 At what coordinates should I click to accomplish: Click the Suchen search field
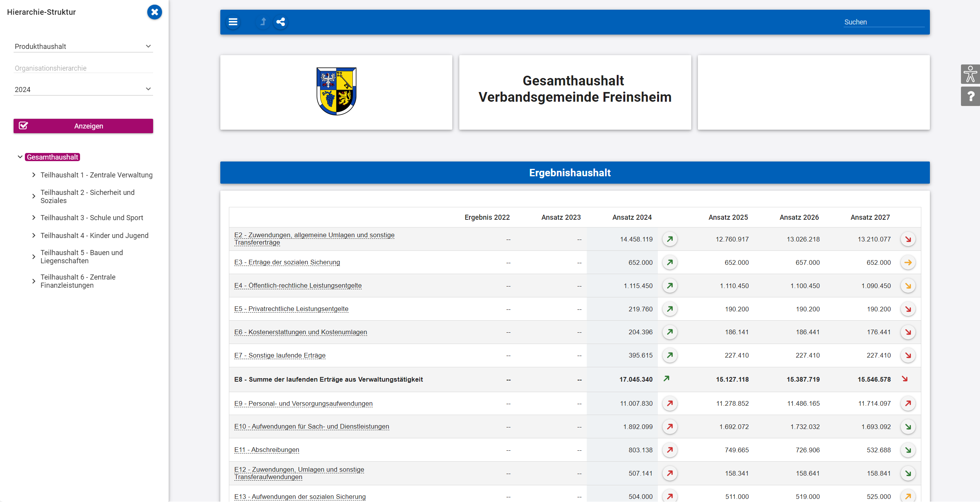click(x=883, y=22)
